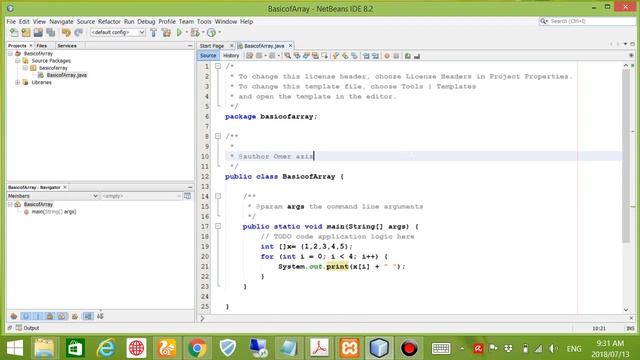
Task: Click the Find Selection magnifier icon
Action: point(288,56)
